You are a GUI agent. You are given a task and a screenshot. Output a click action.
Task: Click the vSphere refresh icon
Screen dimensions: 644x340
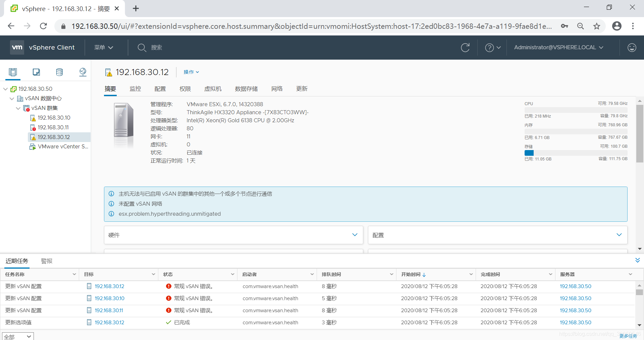click(x=465, y=48)
